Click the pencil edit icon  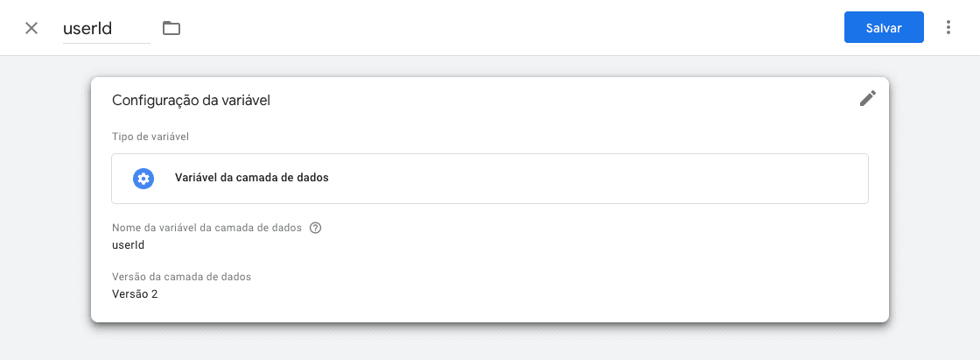point(867,98)
